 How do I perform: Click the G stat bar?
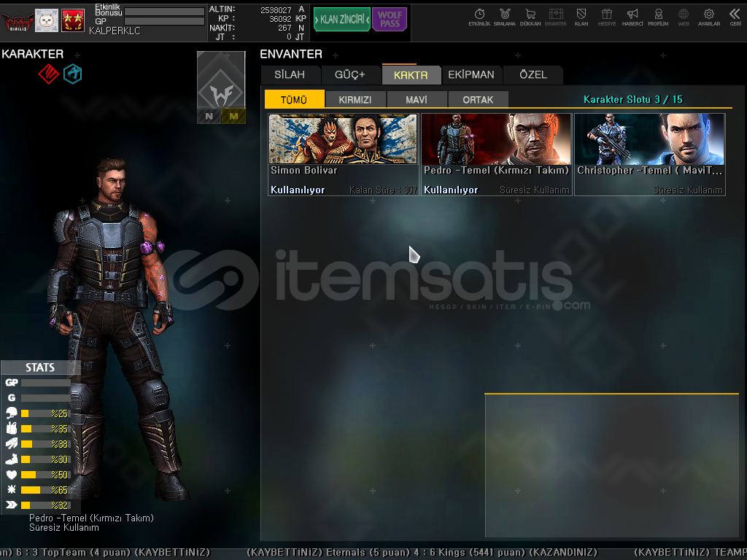click(x=46, y=397)
